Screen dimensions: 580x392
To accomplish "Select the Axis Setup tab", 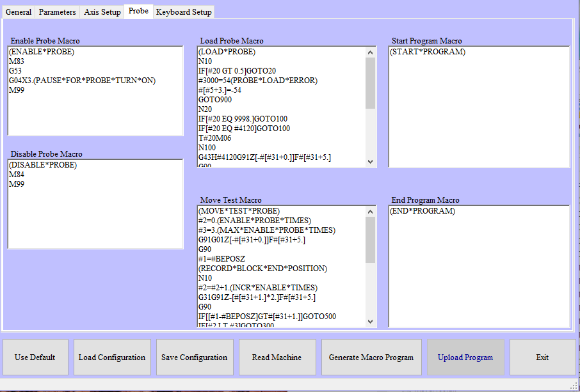I will (102, 12).
